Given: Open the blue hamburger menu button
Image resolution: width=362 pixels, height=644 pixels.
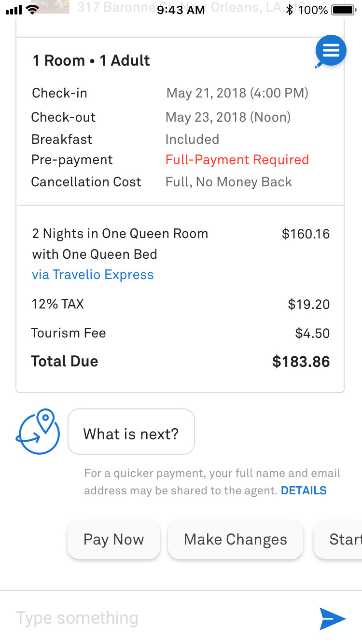Looking at the screenshot, I should point(331,50).
